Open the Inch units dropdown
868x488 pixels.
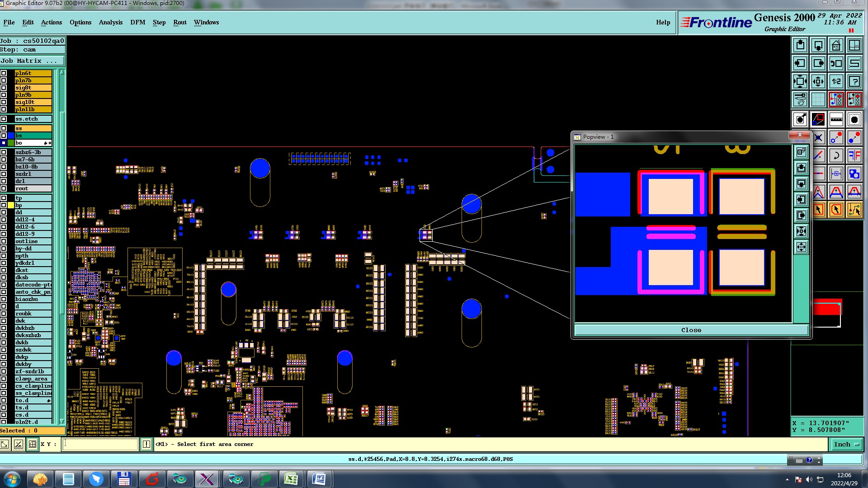(x=846, y=445)
